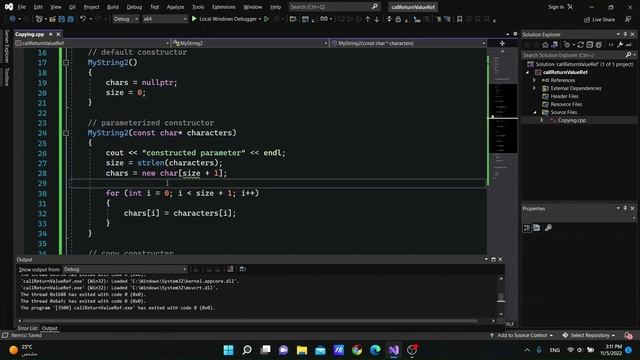
Task: Select the Output tab
Action: (50, 328)
